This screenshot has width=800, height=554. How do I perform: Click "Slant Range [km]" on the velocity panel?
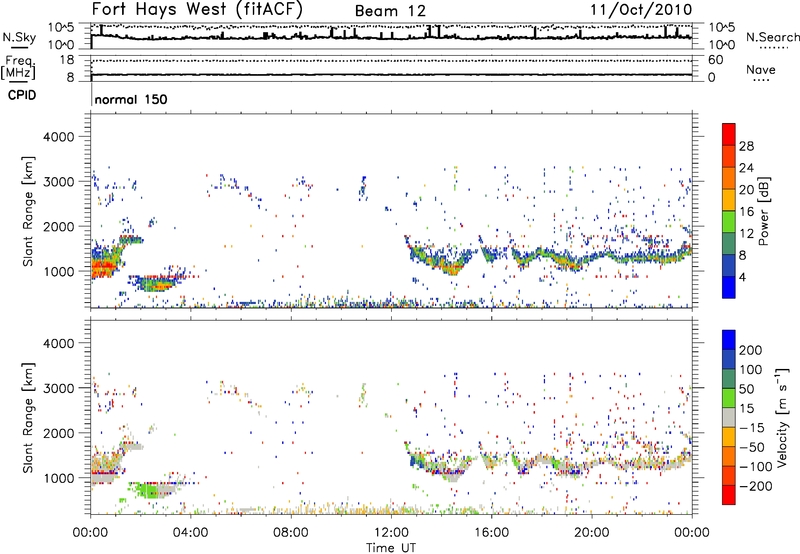(28, 417)
